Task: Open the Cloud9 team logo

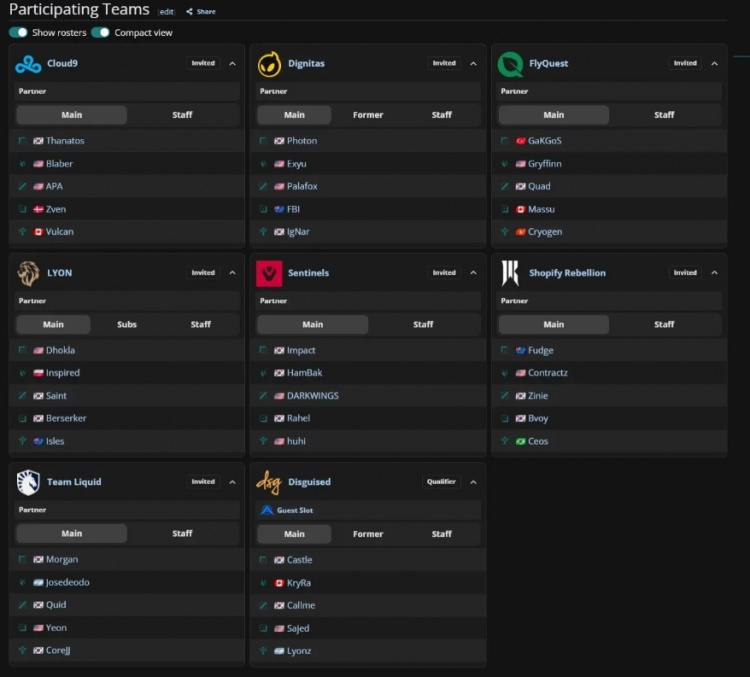Action: pyautogui.click(x=28, y=64)
